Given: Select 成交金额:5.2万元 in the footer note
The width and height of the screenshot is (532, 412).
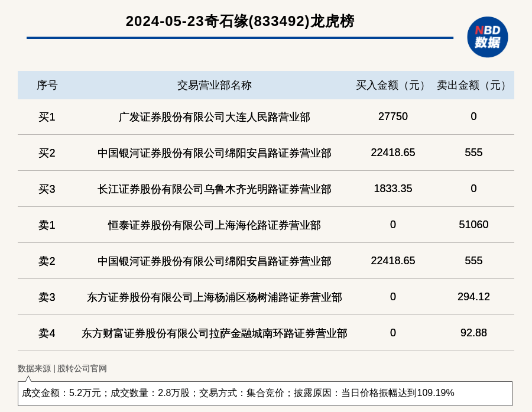Looking at the screenshot, I should click(x=61, y=393).
